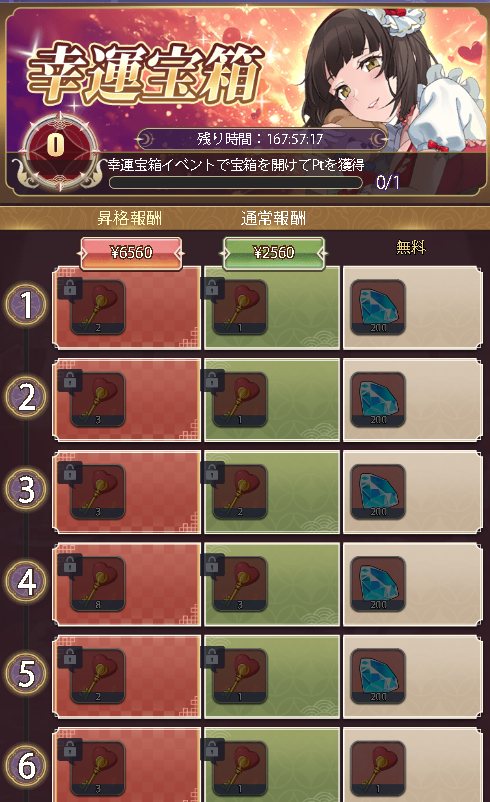The image size is (490, 802).
Task: Open the 昇格報酬 column tab
Action: point(130,218)
